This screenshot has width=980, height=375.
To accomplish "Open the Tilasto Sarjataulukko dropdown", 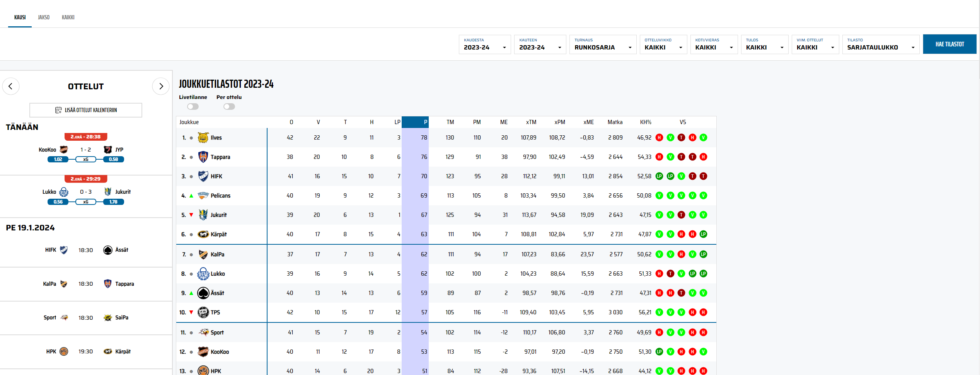I will [x=881, y=44].
